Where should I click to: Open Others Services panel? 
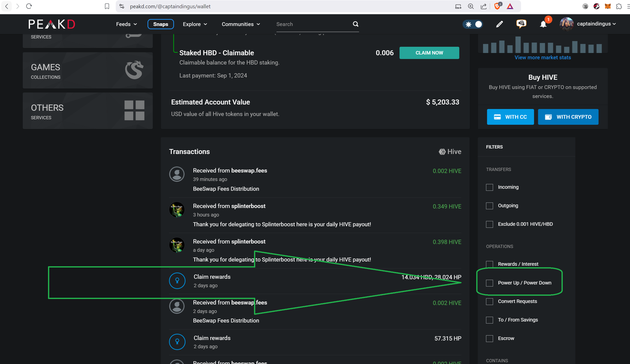tap(88, 111)
